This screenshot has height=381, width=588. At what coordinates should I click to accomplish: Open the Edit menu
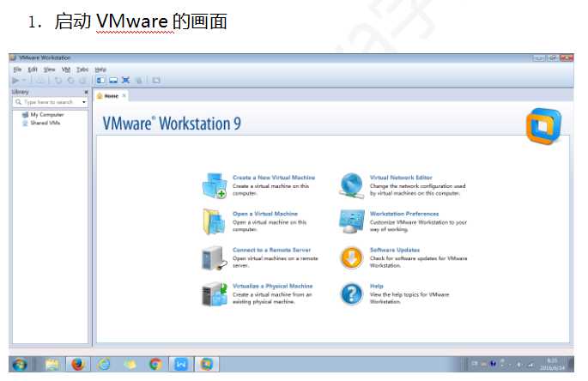pos(33,70)
